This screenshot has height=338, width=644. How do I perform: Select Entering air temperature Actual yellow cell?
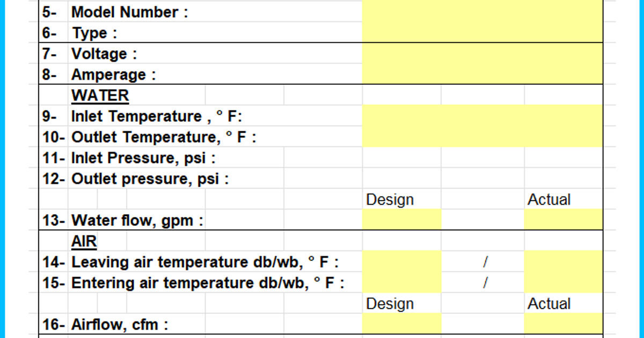pyautogui.click(x=563, y=283)
